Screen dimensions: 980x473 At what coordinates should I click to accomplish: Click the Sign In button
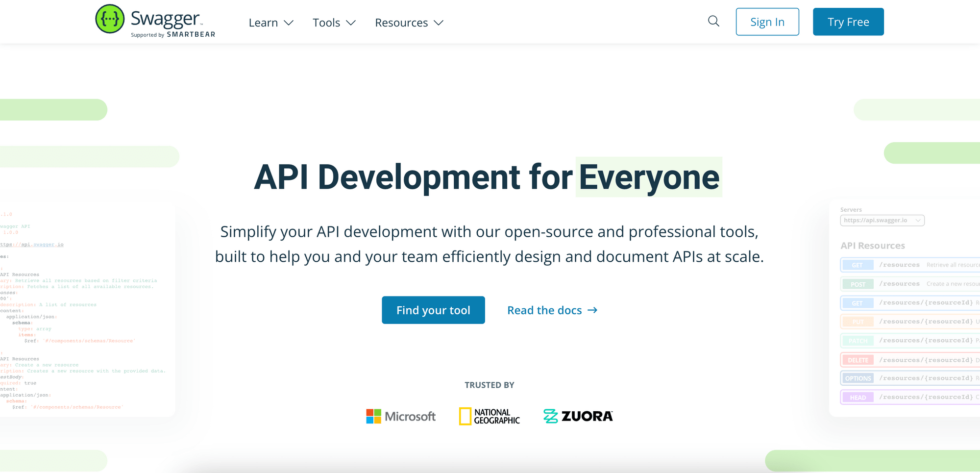click(x=767, y=22)
